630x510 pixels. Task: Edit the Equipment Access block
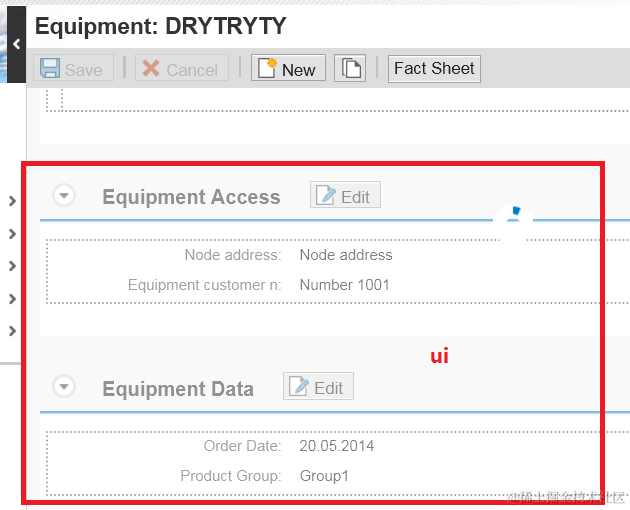pos(345,195)
